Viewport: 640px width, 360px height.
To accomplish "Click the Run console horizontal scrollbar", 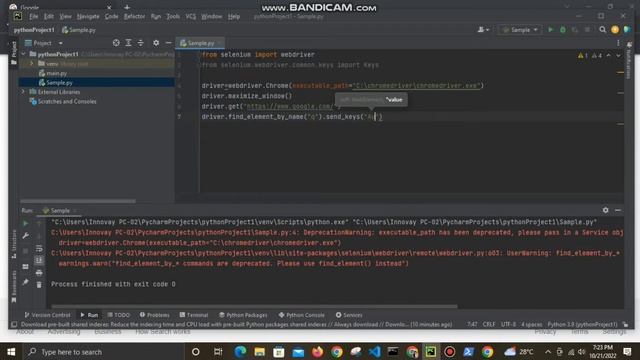I will pos(254,306).
